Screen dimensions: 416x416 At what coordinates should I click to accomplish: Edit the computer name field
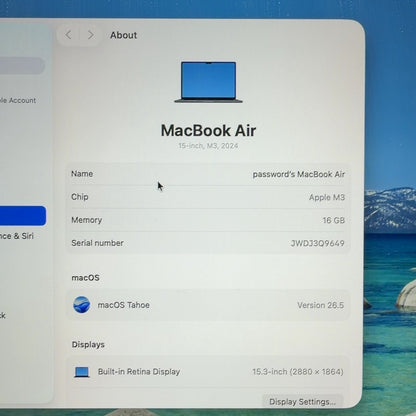click(x=208, y=174)
